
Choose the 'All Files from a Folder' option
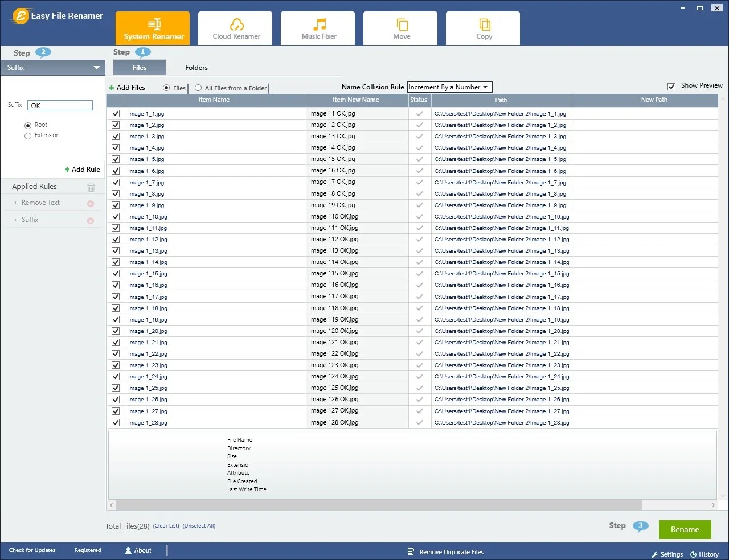198,88
